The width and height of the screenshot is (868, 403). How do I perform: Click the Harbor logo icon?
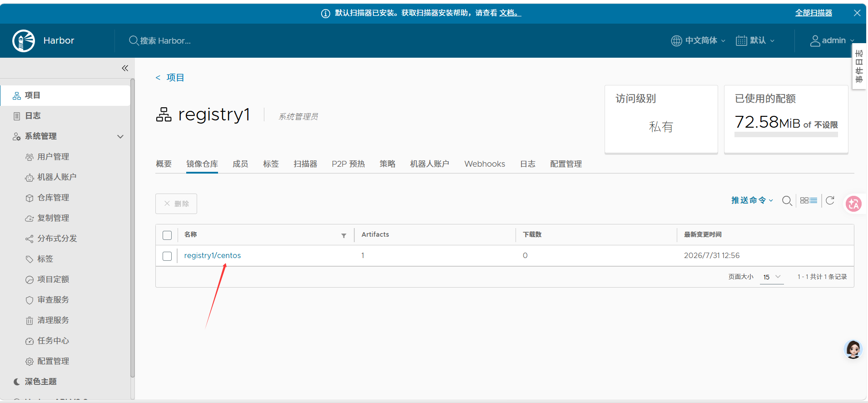(24, 40)
